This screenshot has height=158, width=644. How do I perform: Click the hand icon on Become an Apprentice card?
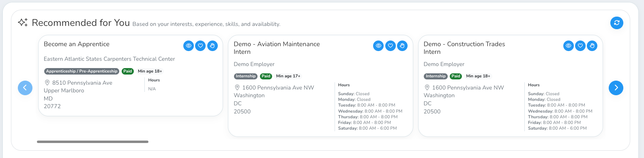click(213, 46)
